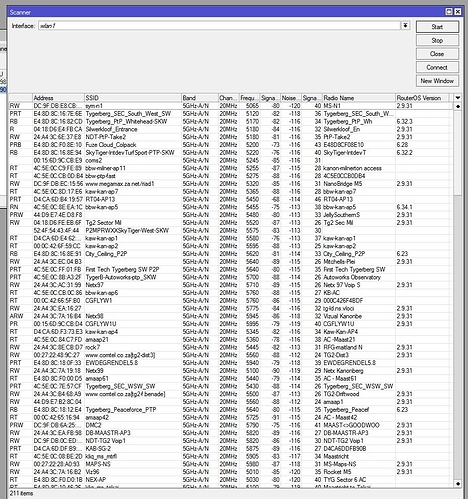Select Tygerberg_Peaceforce_PTP SSID

tap(121, 409)
